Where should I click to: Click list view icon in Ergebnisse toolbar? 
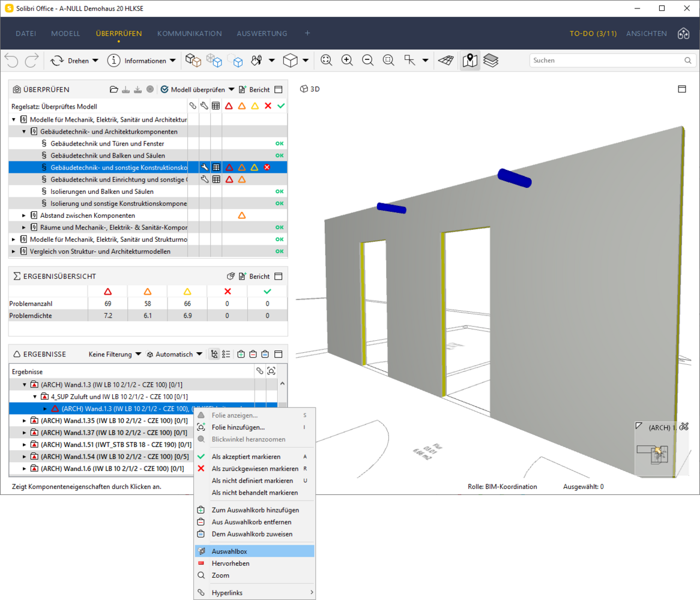226,354
